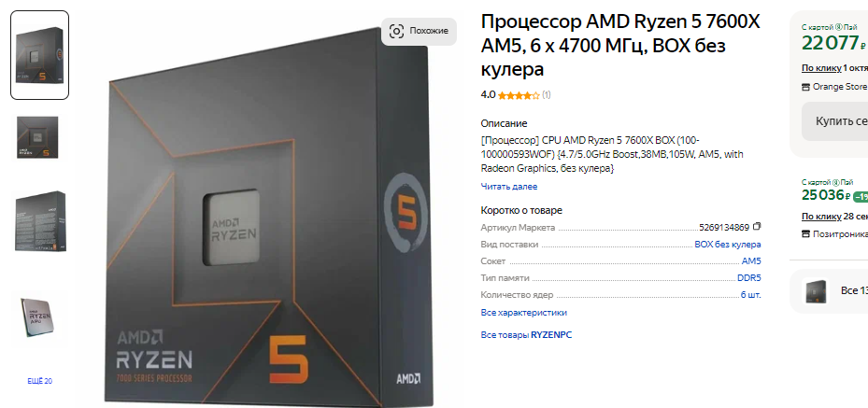Expand gallery with ЕЩЁ 20 link
This screenshot has height=408, width=868.
pos(40,381)
